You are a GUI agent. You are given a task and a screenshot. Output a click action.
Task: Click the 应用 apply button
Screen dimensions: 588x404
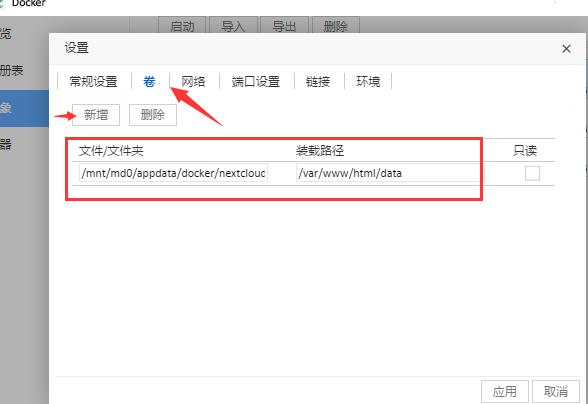point(505,392)
